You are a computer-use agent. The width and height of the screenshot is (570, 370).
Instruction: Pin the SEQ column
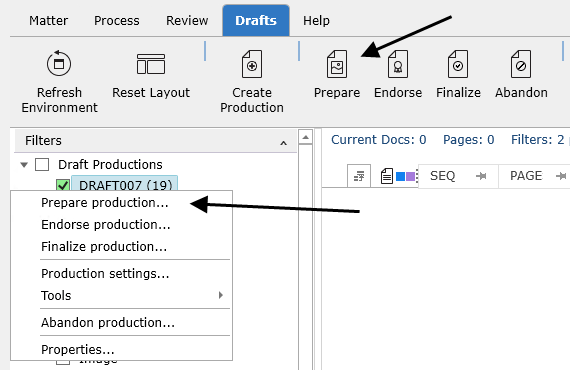tap(481, 176)
